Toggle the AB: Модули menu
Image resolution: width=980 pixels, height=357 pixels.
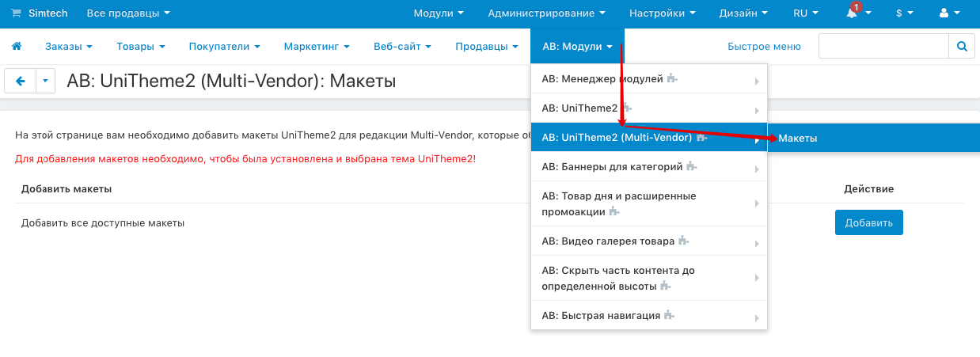[577, 47]
